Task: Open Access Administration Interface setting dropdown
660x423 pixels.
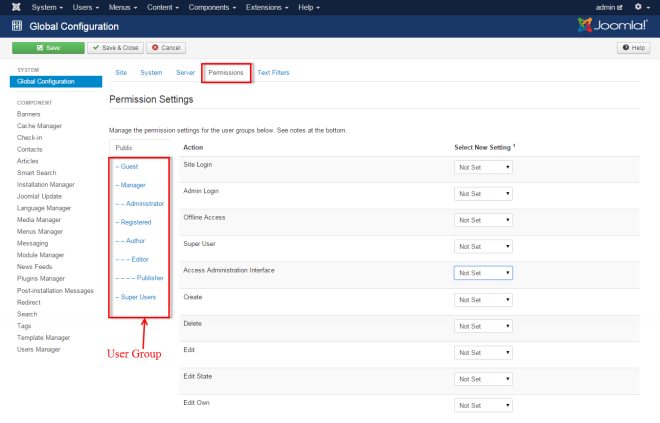Action: 483,273
